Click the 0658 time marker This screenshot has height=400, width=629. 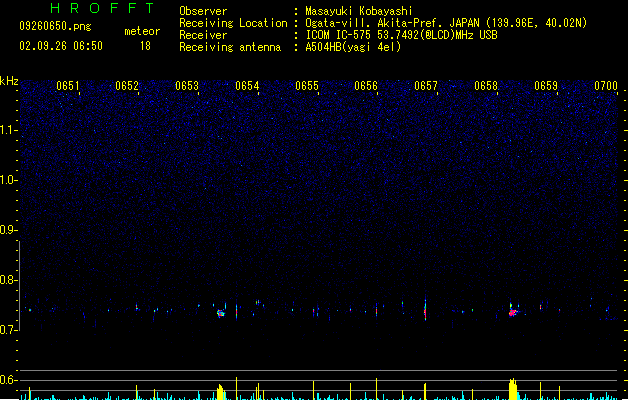pyautogui.click(x=486, y=86)
